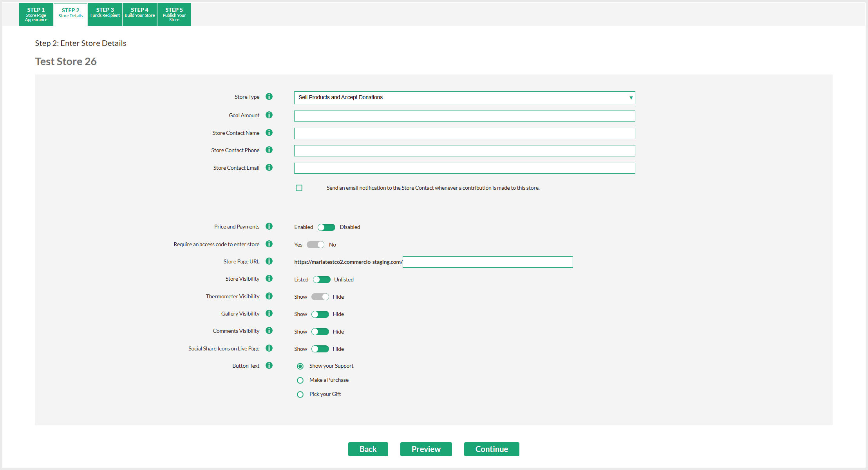Image resolution: width=868 pixels, height=470 pixels.
Task: Click the Button Text info icon
Action: coord(269,365)
